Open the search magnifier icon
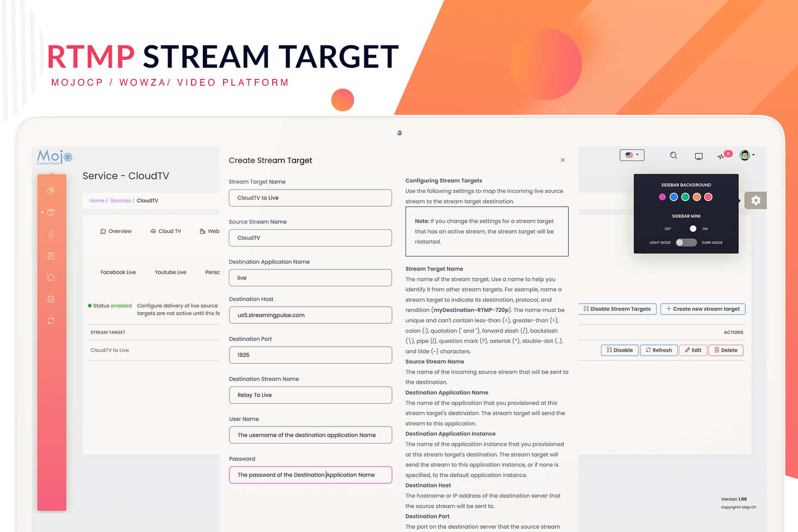The width and height of the screenshot is (798, 532). 673,155
